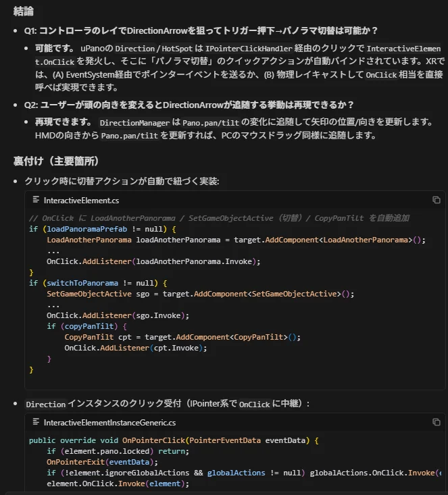
Task: Click the クリック時に切替アクション bullet text
Action: pyautogui.click(x=122, y=181)
